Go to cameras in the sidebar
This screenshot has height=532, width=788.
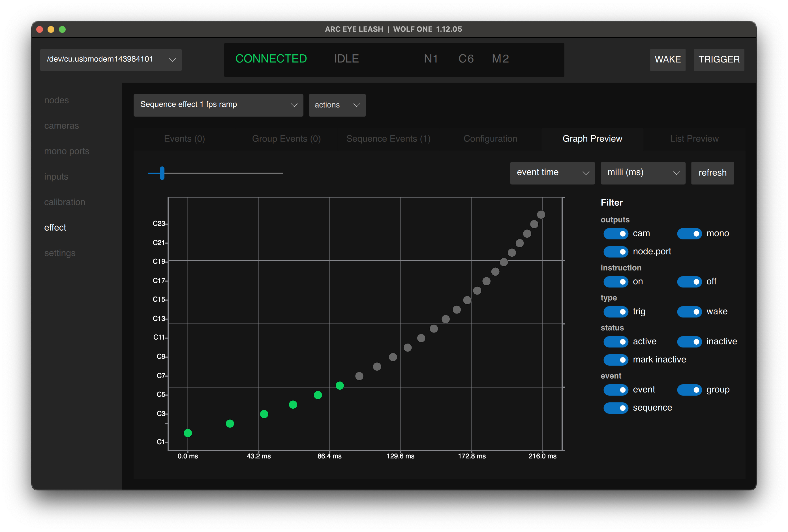coord(61,126)
